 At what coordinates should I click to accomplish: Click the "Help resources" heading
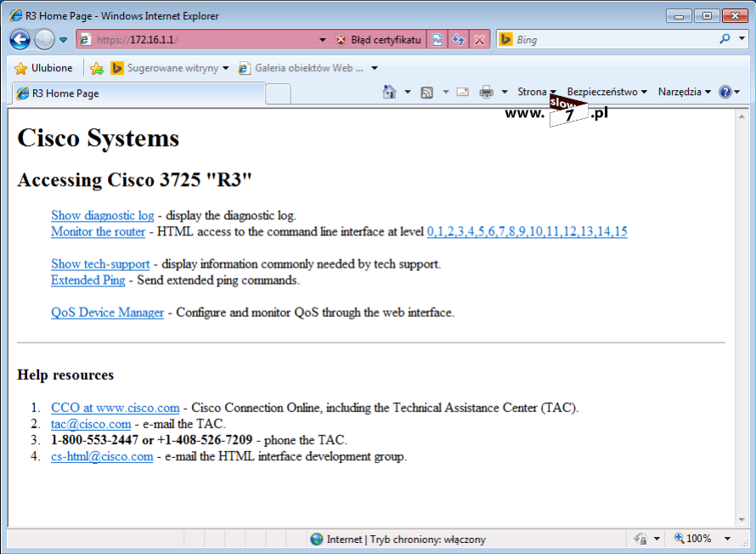pyautogui.click(x=65, y=375)
